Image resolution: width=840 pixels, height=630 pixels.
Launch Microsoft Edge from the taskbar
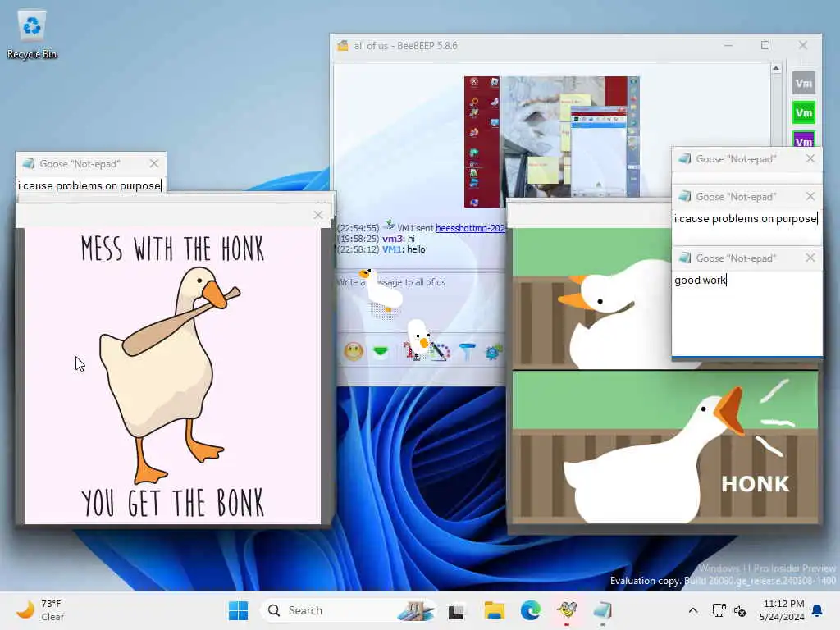(x=531, y=610)
